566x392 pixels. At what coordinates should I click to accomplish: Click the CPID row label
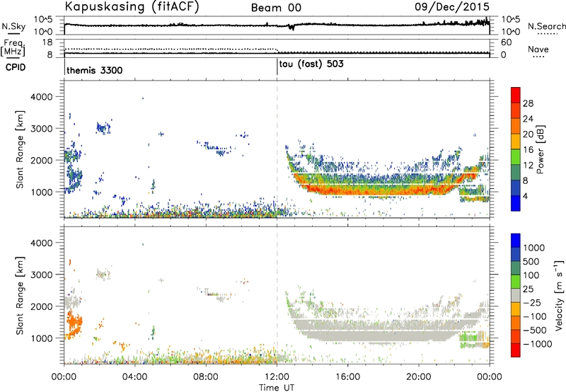tap(16, 67)
